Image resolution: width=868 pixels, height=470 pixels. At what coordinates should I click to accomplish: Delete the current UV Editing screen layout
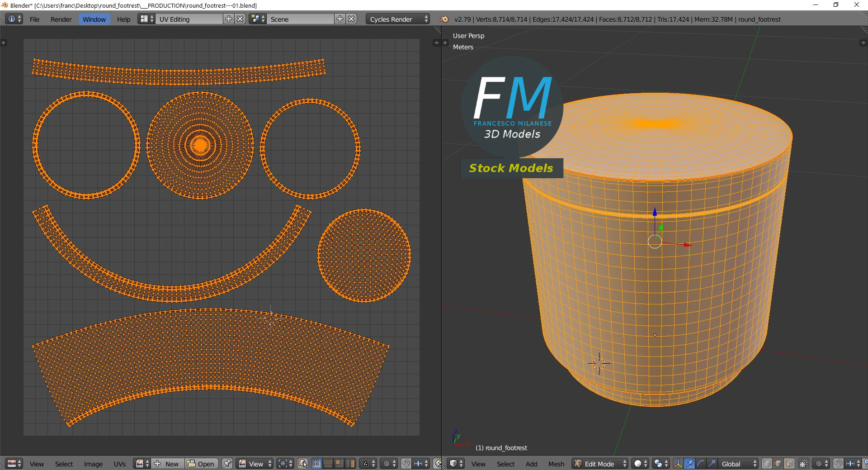click(x=241, y=19)
